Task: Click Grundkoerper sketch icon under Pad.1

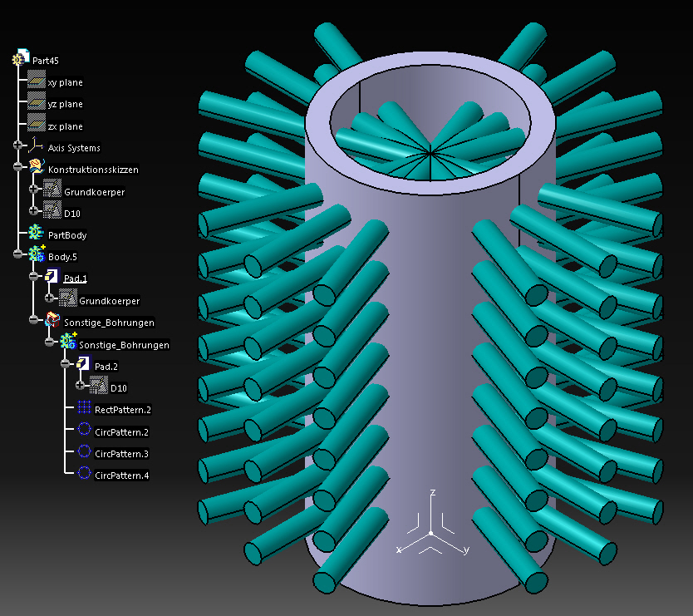Action: 67,298
